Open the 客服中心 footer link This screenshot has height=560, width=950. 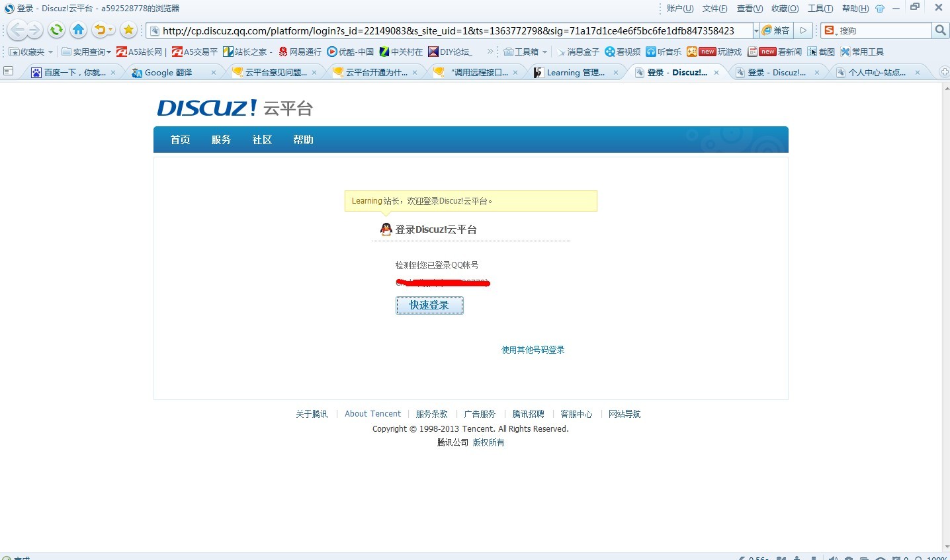[576, 414]
